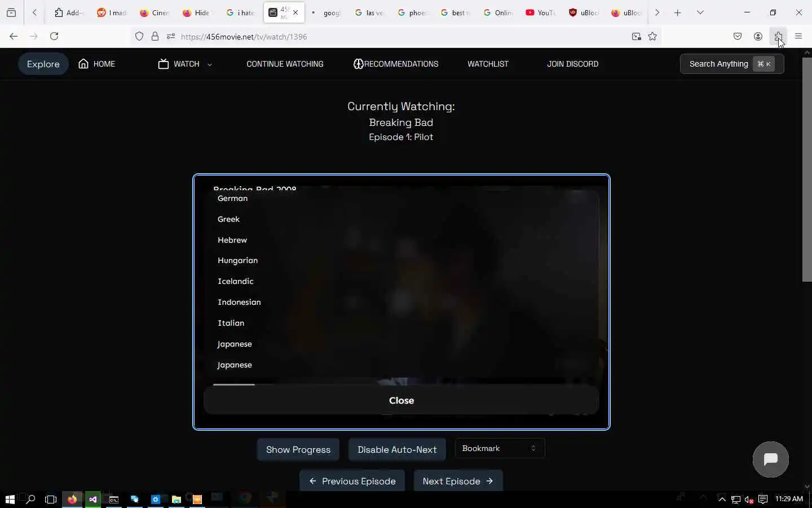The width and height of the screenshot is (812, 508).
Task: Open Visual Studio from the taskbar
Action: pyautogui.click(x=93, y=499)
